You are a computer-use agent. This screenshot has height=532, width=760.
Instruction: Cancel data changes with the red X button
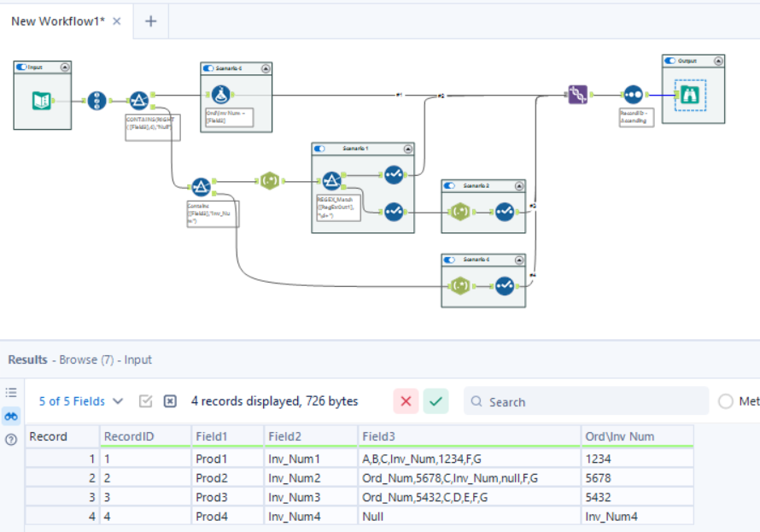pos(406,401)
